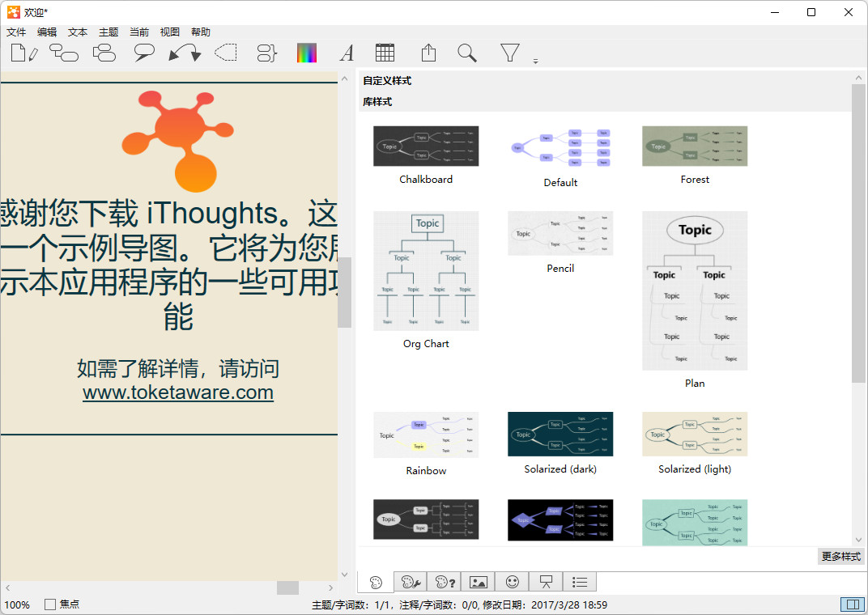The image size is (868, 615).
Task: Apply the Rainbow style thumbnail
Action: click(426, 435)
